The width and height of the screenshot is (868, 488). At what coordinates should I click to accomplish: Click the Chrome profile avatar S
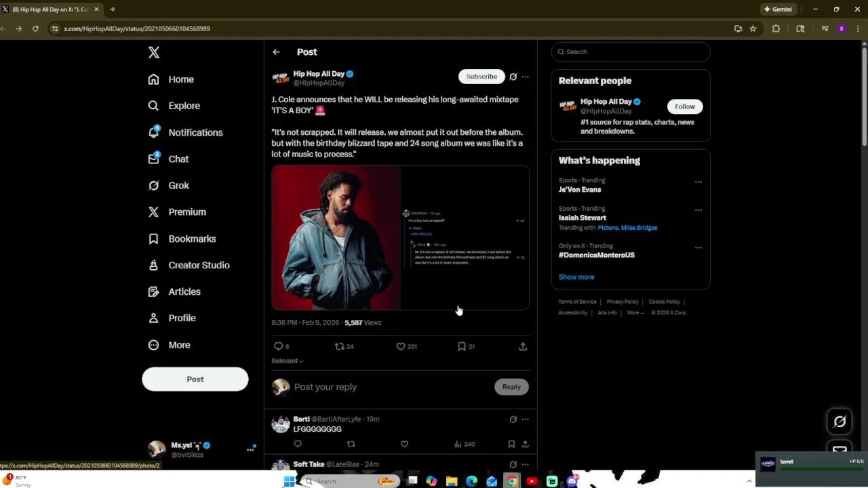[842, 28]
